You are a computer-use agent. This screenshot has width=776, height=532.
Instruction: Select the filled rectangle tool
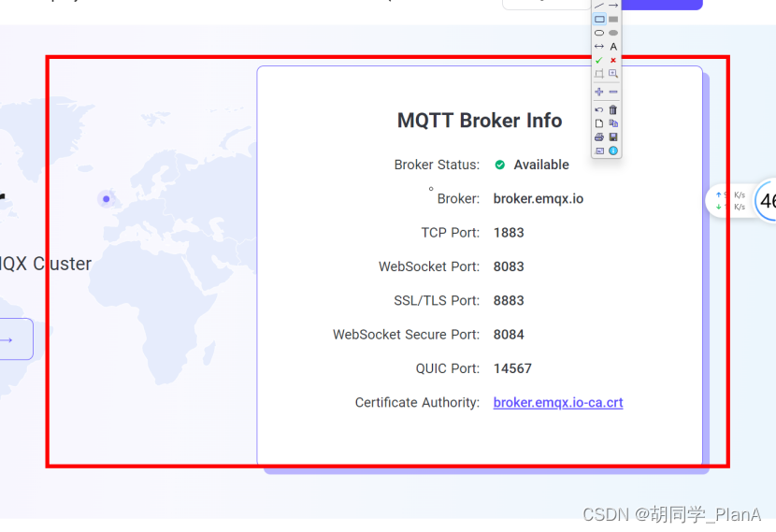point(613,20)
